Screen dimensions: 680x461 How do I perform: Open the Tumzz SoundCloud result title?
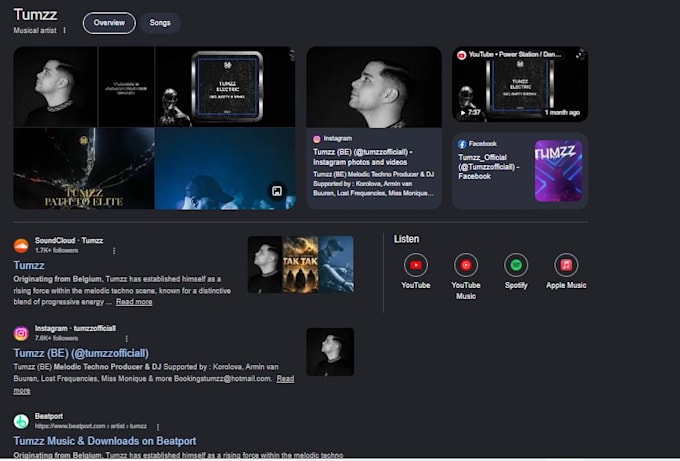[29, 265]
